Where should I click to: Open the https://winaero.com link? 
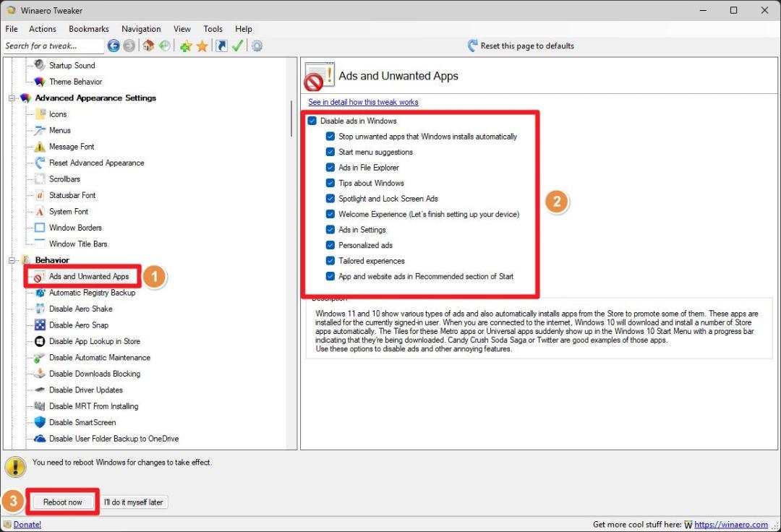[x=730, y=525]
